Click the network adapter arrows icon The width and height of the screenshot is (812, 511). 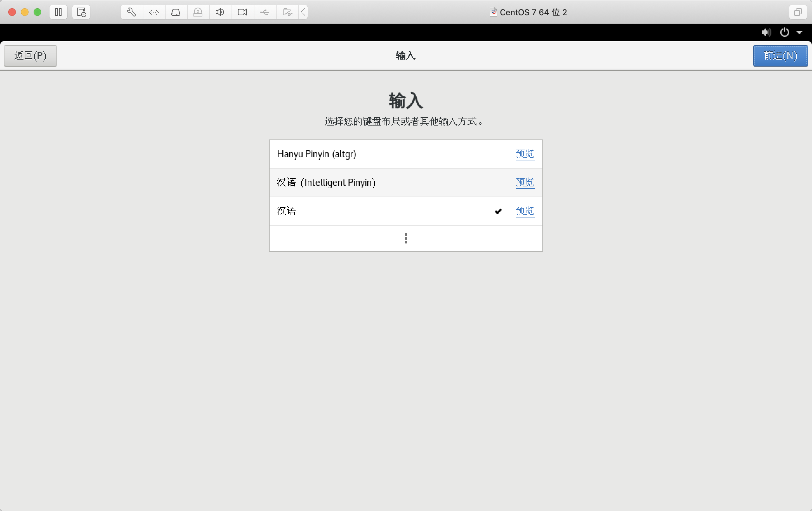click(154, 12)
